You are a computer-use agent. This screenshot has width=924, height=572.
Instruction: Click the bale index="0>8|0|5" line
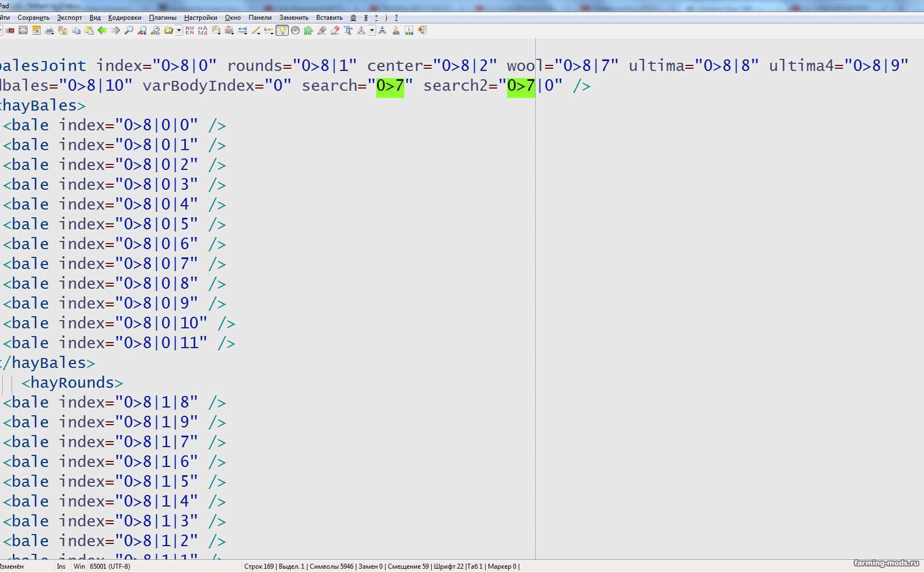[x=114, y=224]
